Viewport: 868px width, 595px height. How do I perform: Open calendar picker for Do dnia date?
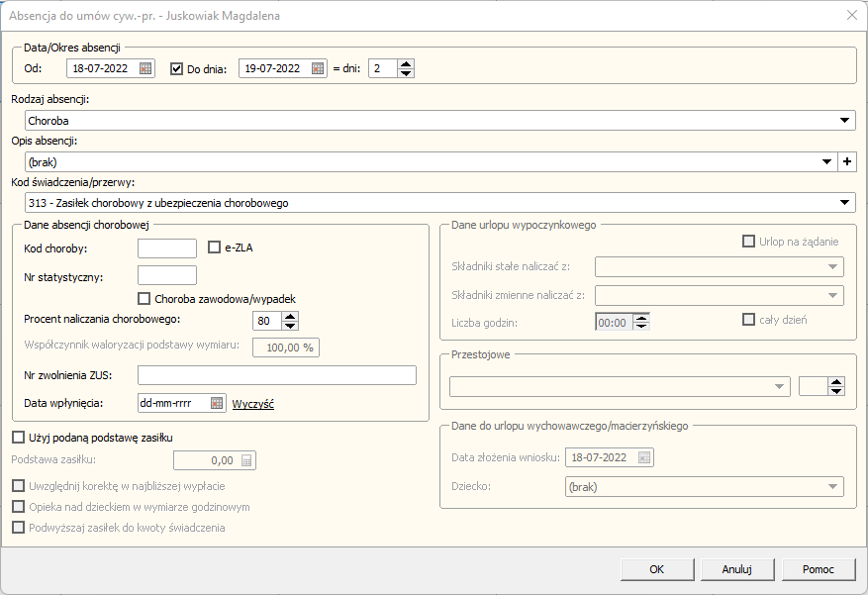(318, 68)
